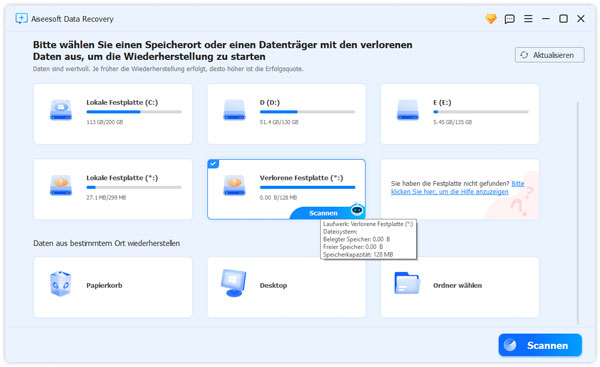Click the Daten aus bestimmtem Ort wiederherstellen heading
600x367 pixels.
tap(106, 243)
